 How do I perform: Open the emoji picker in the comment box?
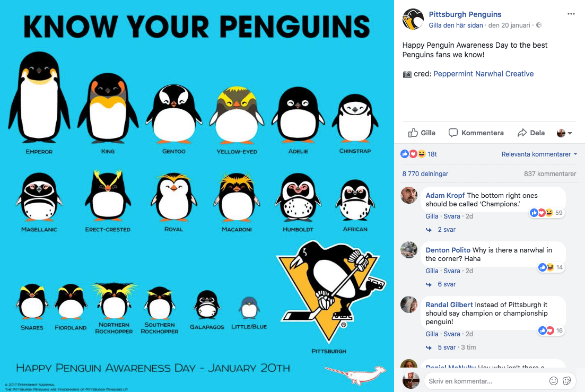[x=554, y=380]
